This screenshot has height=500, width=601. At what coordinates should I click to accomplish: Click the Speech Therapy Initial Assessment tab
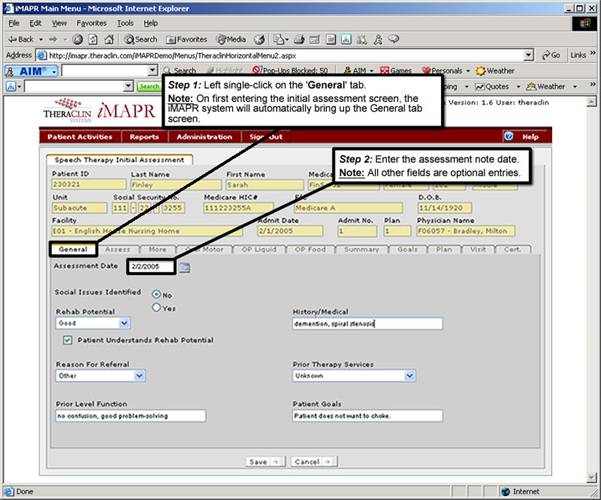(x=119, y=160)
